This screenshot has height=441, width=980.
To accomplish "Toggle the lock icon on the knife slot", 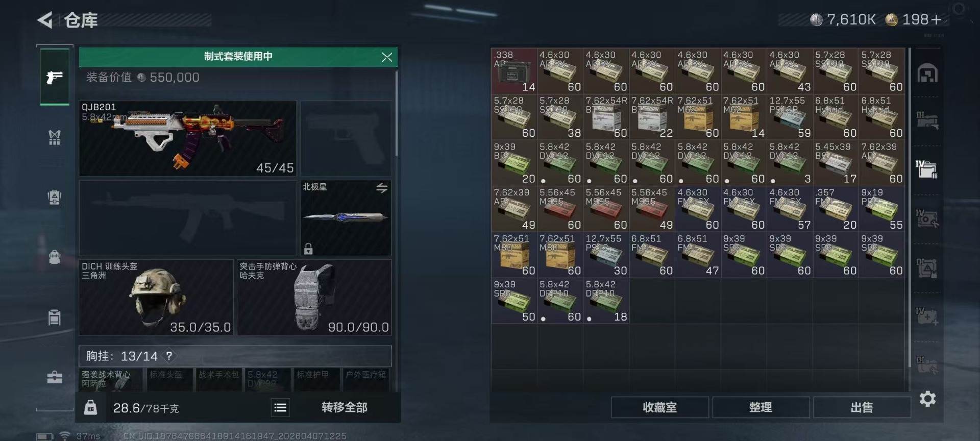I will [308, 249].
